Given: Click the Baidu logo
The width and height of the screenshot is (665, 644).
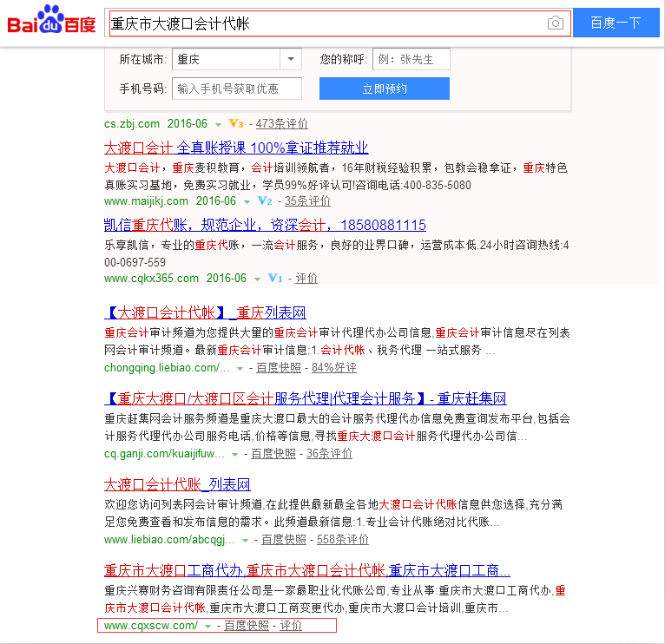Looking at the screenshot, I should tap(52, 22).
